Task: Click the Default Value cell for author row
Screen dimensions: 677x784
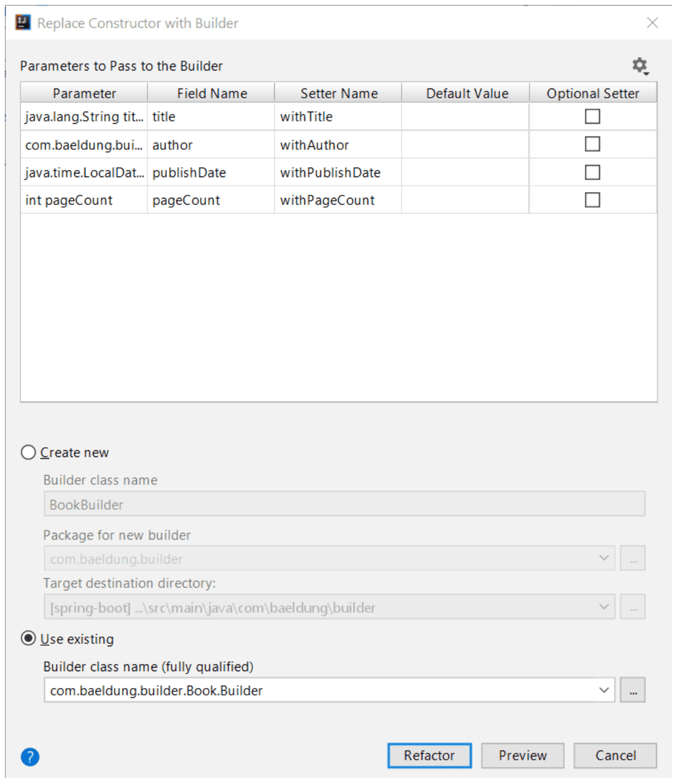Action: point(465,144)
